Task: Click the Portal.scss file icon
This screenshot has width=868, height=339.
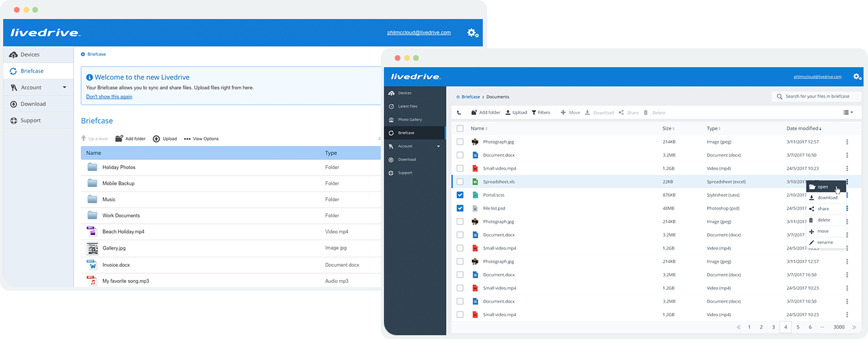Action: coord(475,195)
